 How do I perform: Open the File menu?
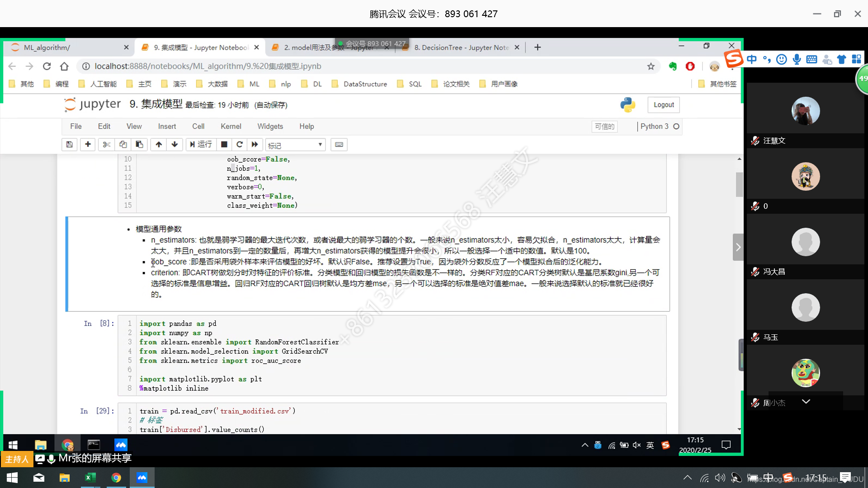(76, 127)
